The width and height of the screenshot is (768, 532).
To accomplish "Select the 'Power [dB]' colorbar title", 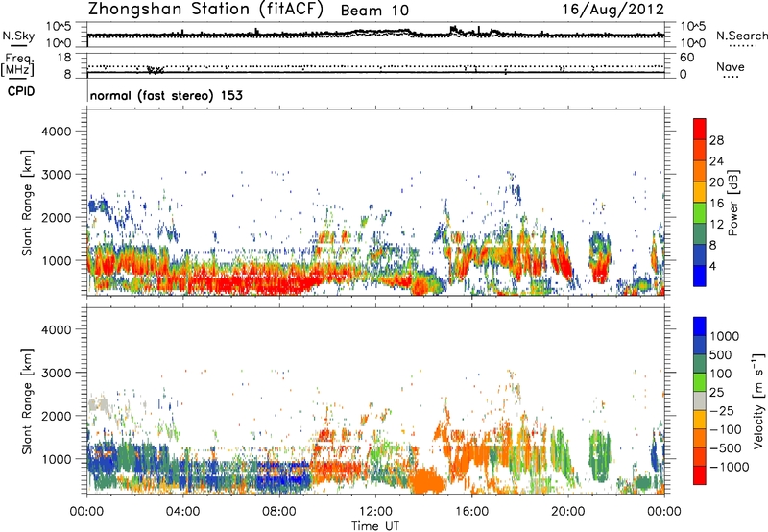I will (x=733, y=203).
